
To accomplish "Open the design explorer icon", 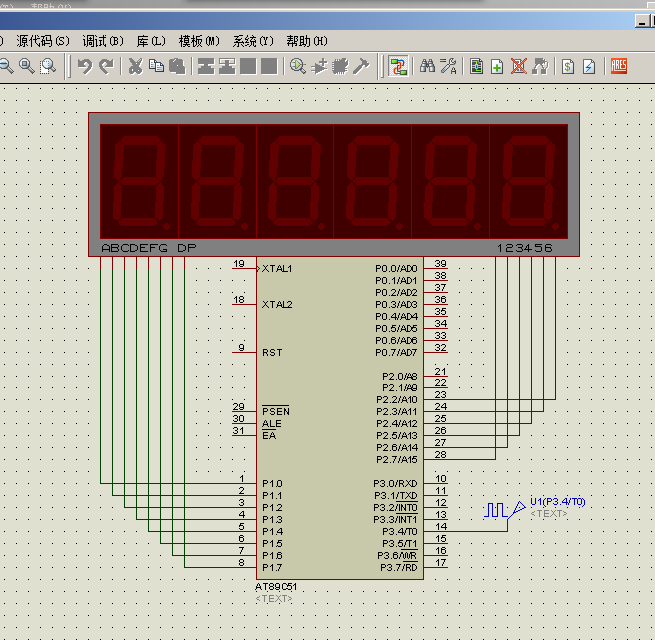I will pos(476,66).
